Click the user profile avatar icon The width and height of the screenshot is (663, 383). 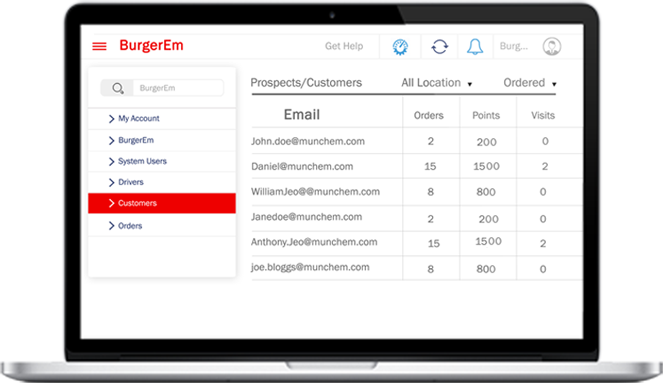[552, 47]
